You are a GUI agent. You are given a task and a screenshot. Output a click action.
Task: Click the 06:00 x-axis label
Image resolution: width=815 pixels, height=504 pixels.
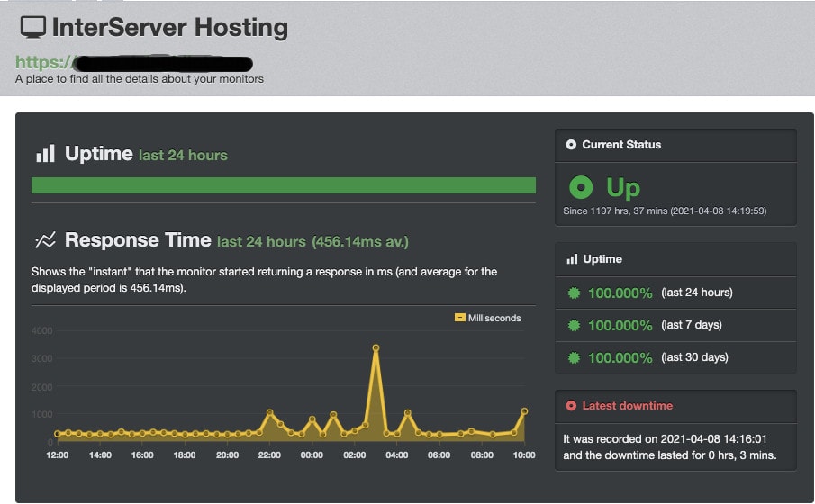coord(439,455)
